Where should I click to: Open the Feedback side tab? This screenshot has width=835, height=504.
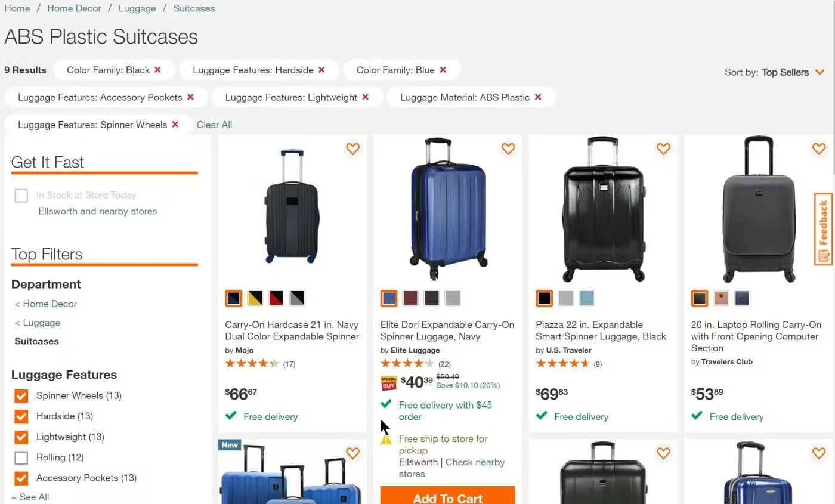click(x=824, y=228)
